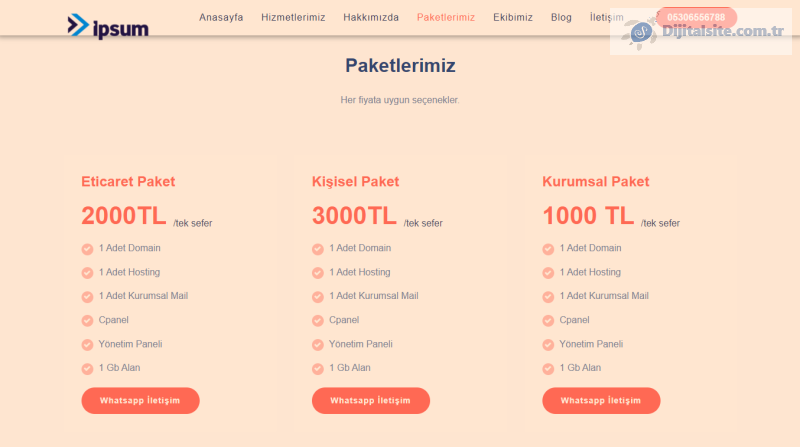This screenshot has height=447, width=800.
Task: Click check icon beside Eticaret Yönetim Paneli
Action: pos(88,345)
